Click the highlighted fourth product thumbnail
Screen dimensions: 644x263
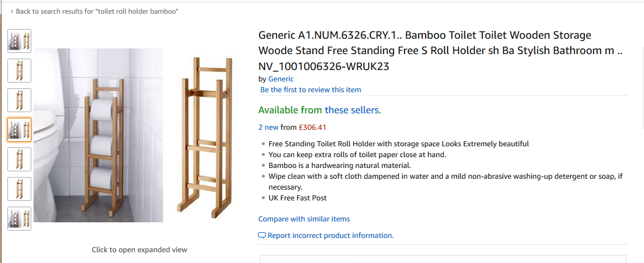[x=19, y=130]
